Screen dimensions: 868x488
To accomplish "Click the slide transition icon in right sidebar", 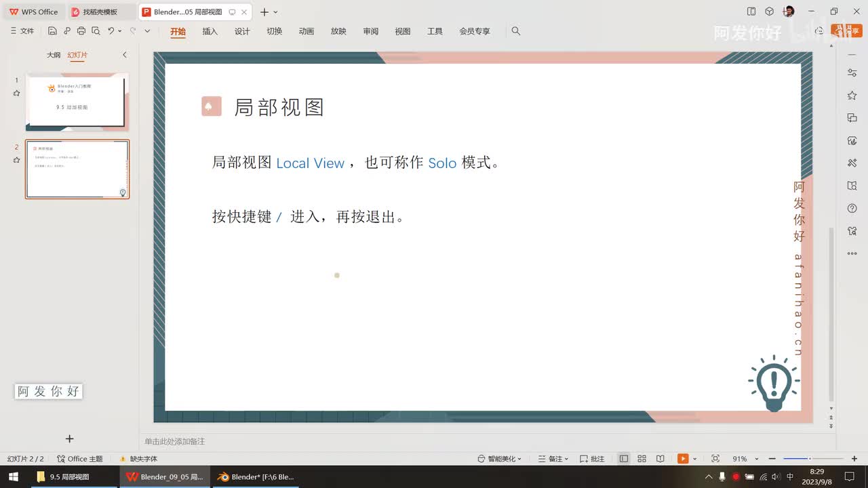I will (x=852, y=118).
